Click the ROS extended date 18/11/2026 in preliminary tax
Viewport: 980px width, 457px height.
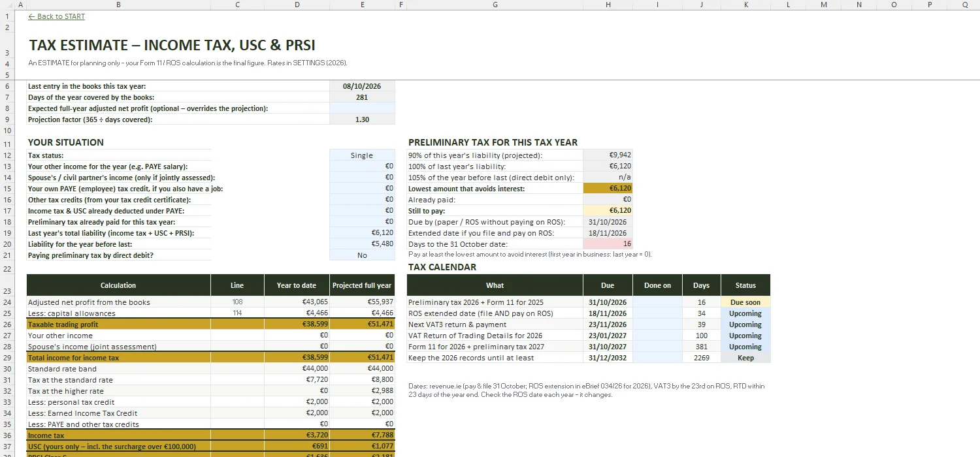click(608, 232)
